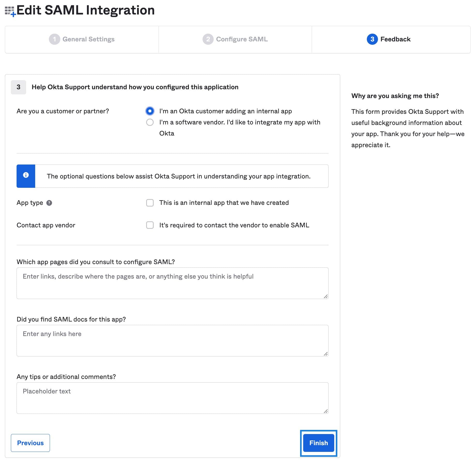Click the step 2 circle indicator
Image resolution: width=476 pixels, height=463 pixels.
coord(209,39)
